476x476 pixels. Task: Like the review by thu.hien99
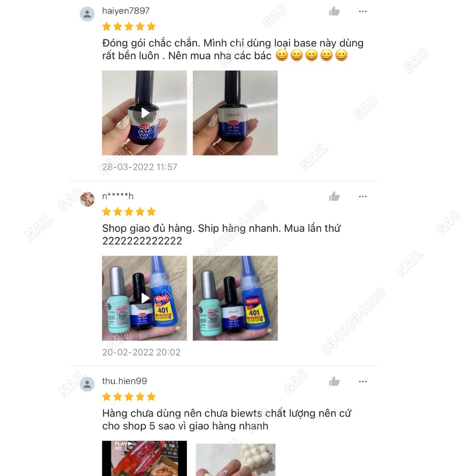pos(334,382)
